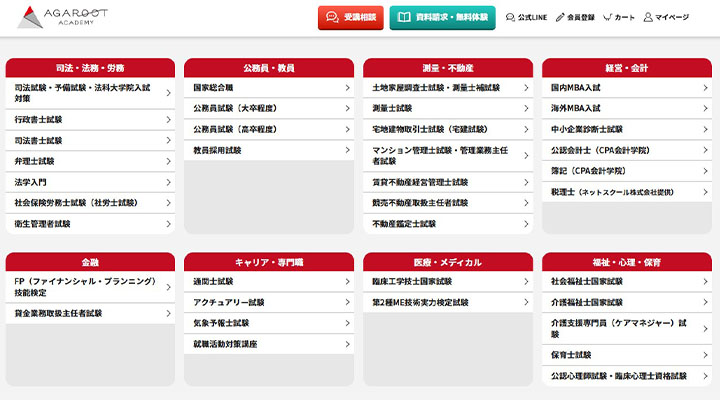
Task: Select 海外MBA入試
Action: [x=627, y=108]
